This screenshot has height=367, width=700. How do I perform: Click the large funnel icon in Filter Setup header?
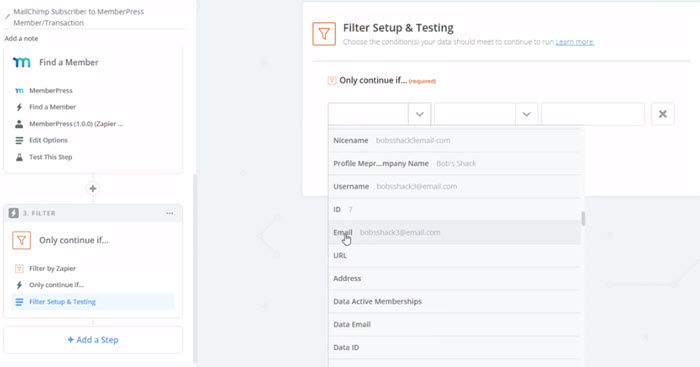click(324, 34)
